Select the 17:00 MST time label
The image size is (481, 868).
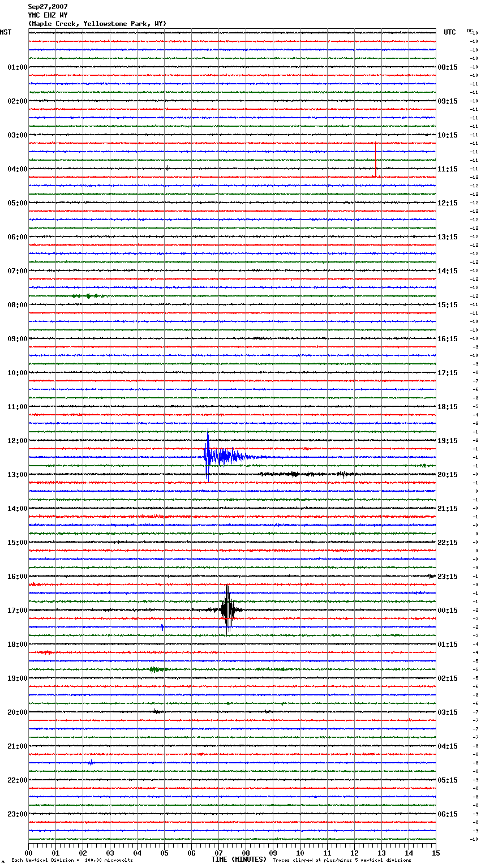[x=18, y=611]
